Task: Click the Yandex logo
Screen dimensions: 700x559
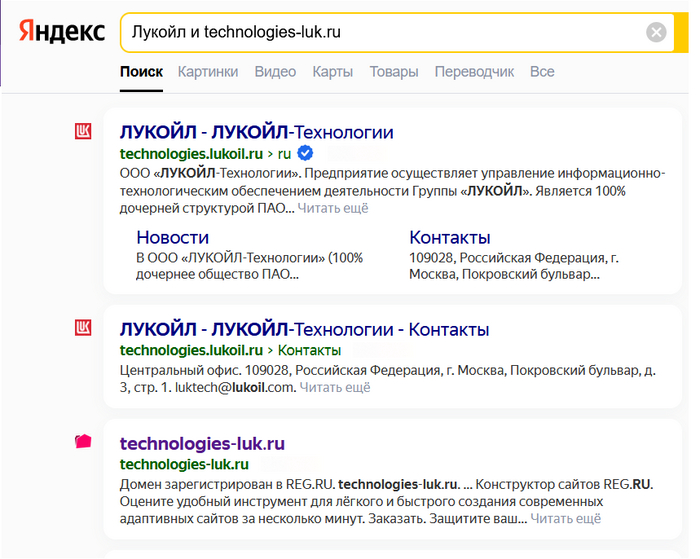Action: 62,32
